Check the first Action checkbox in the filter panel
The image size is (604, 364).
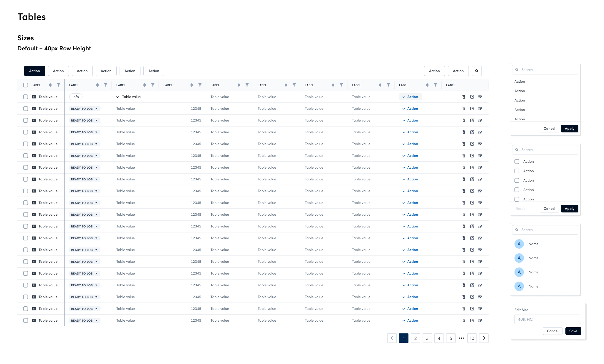pos(517,162)
